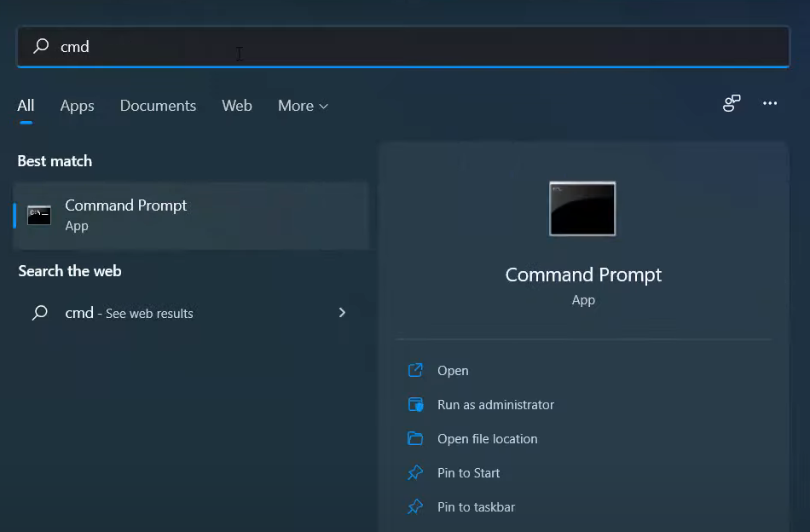Open the three-dot options menu
This screenshot has width=810, height=532.
click(x=770, y=103)
